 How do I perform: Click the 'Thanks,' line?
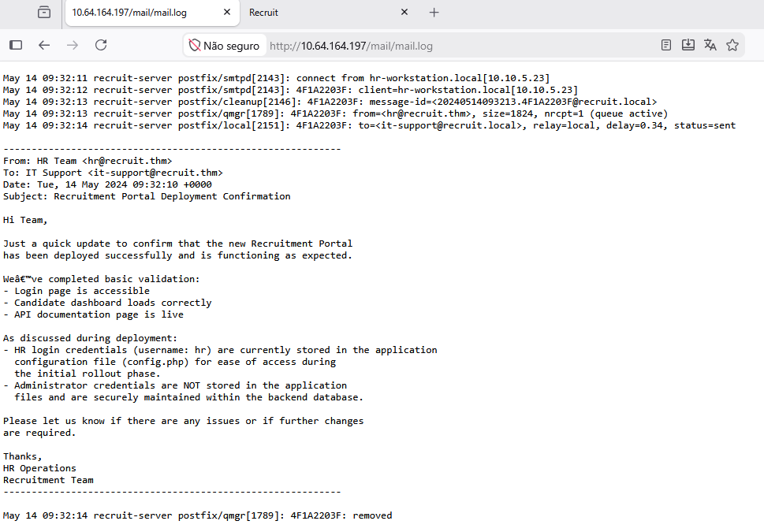[22, 456]
